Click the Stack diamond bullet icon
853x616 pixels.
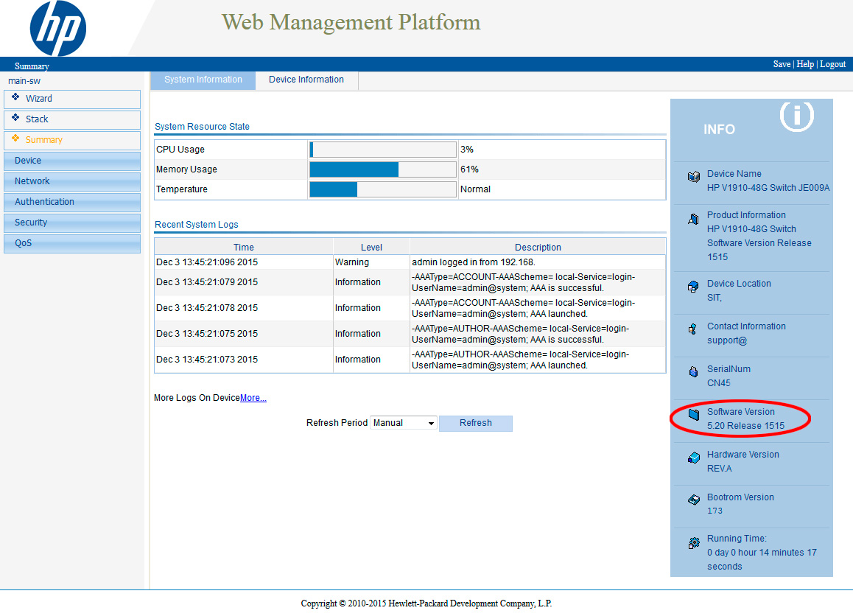tap(15, 118)
